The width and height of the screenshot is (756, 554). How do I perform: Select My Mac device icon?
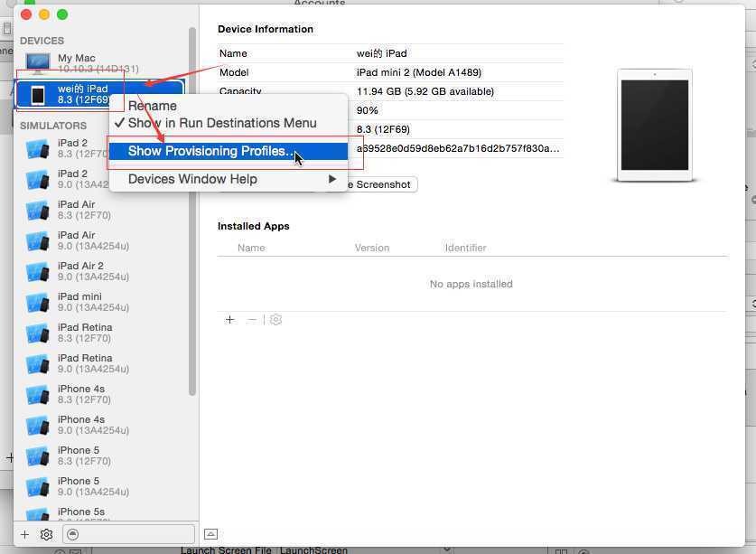[x=38, y=63]
